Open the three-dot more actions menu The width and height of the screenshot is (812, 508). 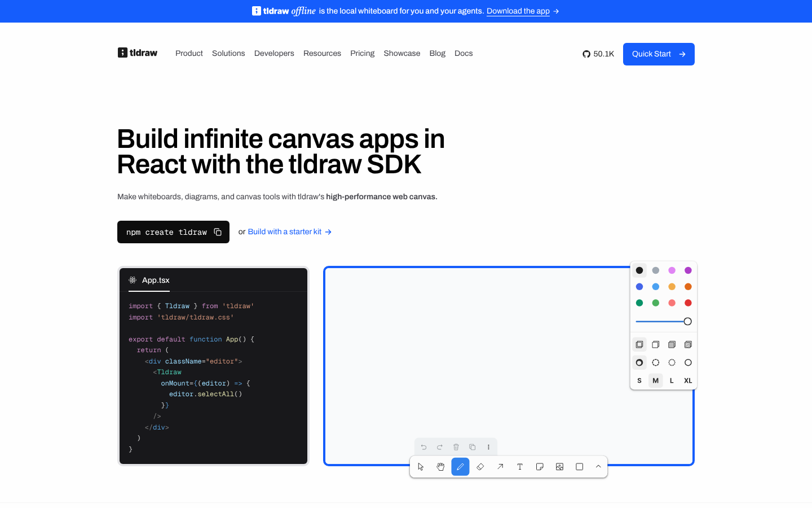(x=488, y=447)
